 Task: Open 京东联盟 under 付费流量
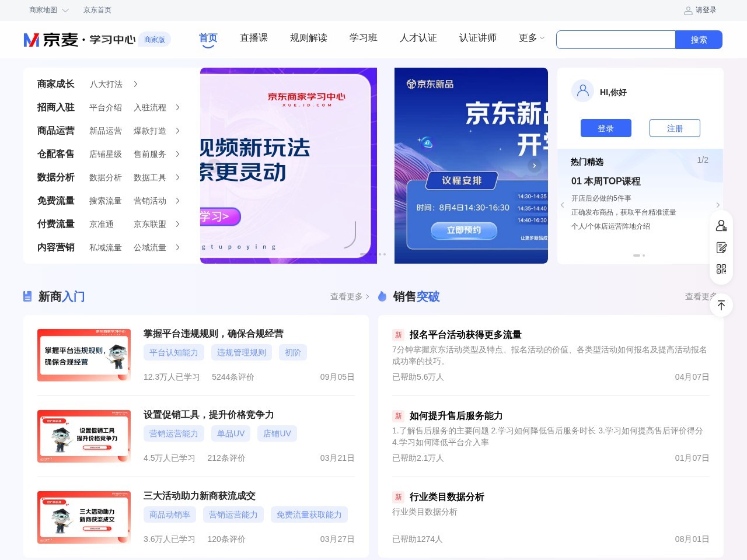(x=150, y=224)
